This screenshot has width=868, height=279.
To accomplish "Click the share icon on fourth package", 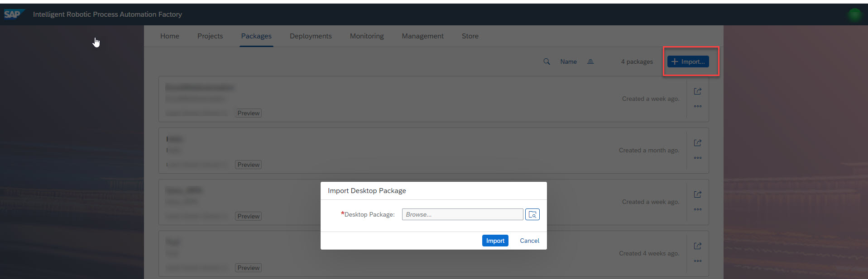I will click(x=697, y=246).
